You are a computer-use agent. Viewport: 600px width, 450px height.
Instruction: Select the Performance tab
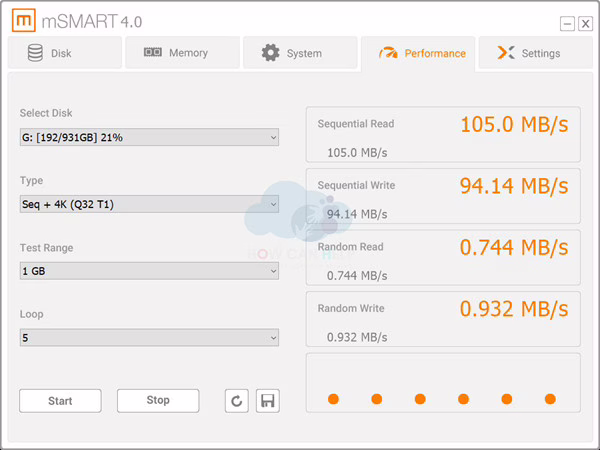click(418, 54)
